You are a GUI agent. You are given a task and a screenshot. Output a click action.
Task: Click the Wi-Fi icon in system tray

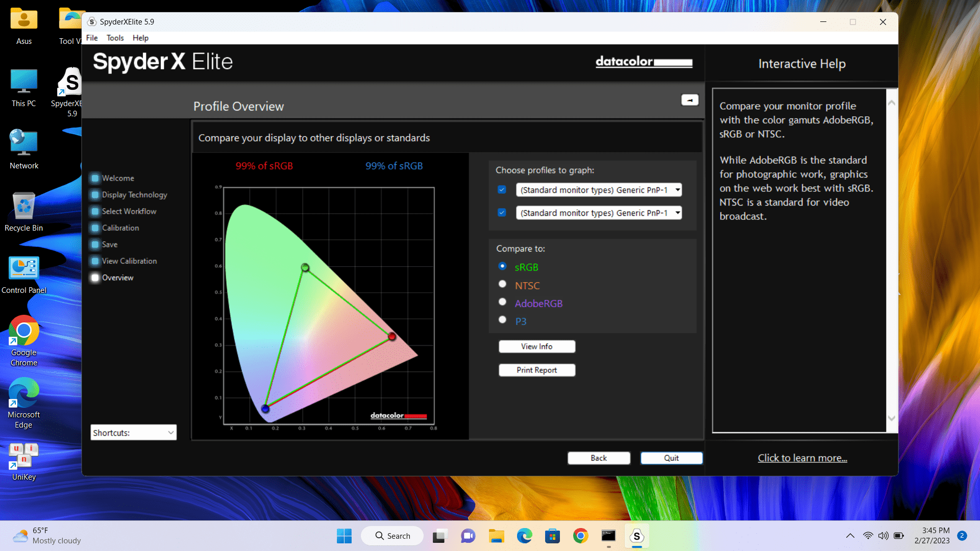(x=868, y=536)
